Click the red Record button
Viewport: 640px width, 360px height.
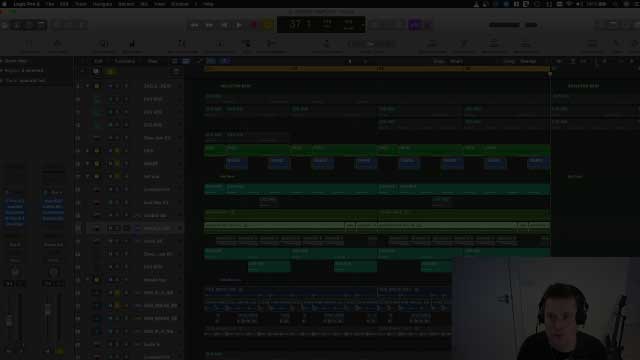pyautogui.click(x=253, y=25)
